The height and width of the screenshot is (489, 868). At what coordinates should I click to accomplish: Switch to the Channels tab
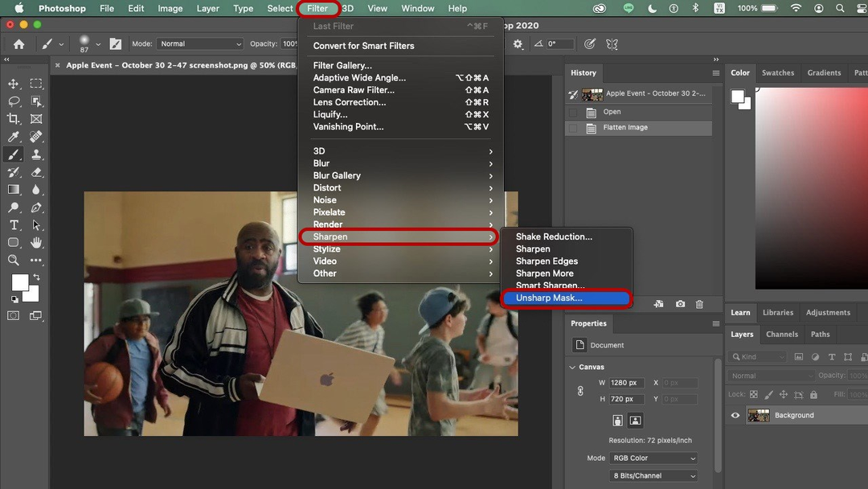pyautogui.click(x=781, y=335)
